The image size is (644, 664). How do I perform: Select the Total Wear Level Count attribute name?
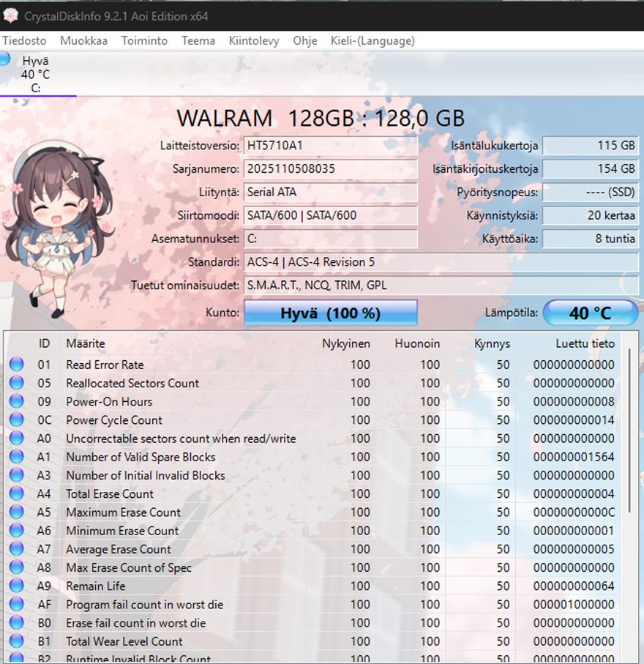124,641
